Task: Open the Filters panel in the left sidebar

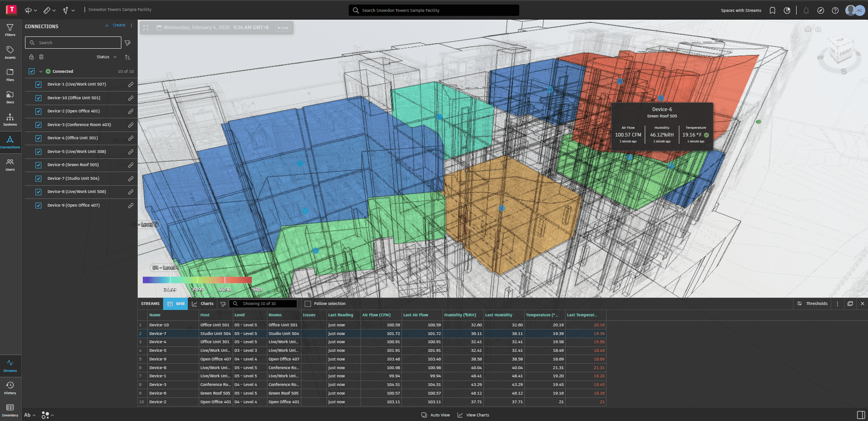Action: 10,29
